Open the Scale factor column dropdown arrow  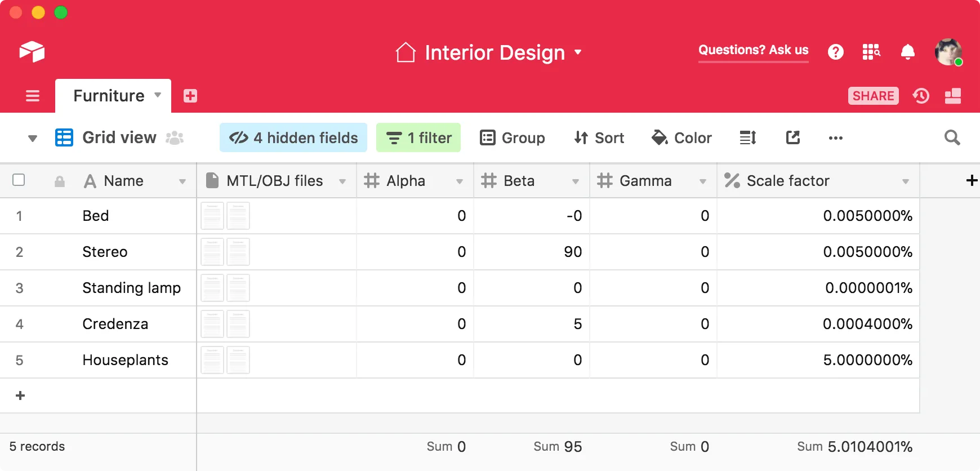point(906,181)
